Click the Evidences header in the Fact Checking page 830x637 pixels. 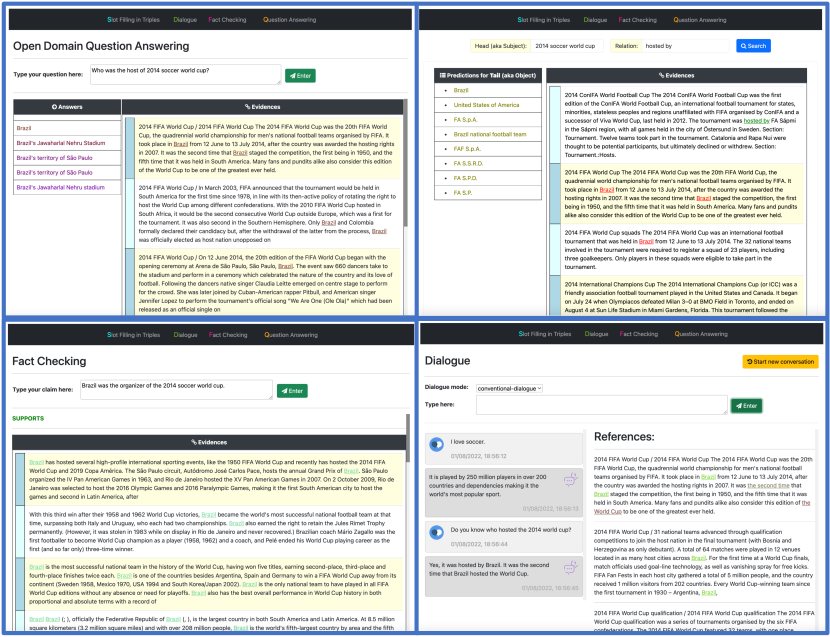[x=209, y=442]
